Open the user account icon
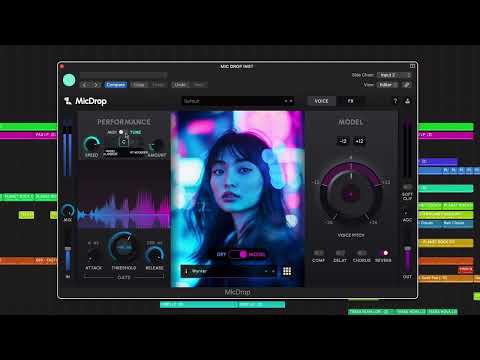This screenshot has height=360, width=480. [407, 101]
